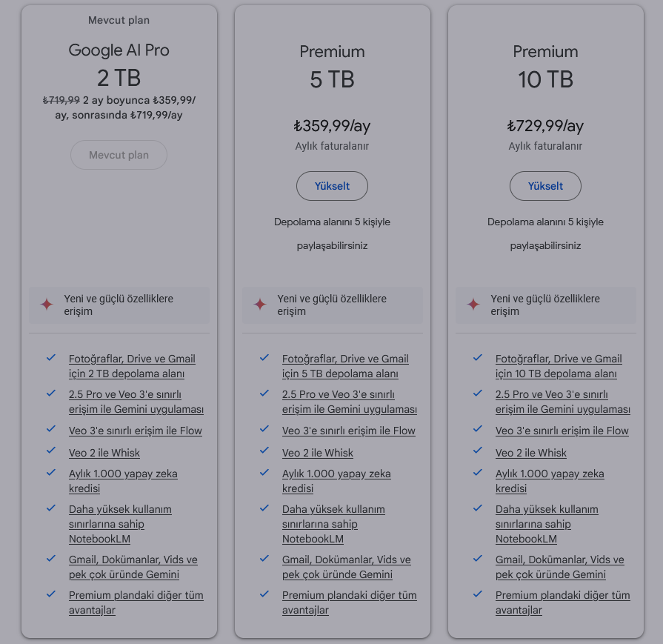
Task: Click checkmark beside 10 TB depolama alanı
Action: 478,358
